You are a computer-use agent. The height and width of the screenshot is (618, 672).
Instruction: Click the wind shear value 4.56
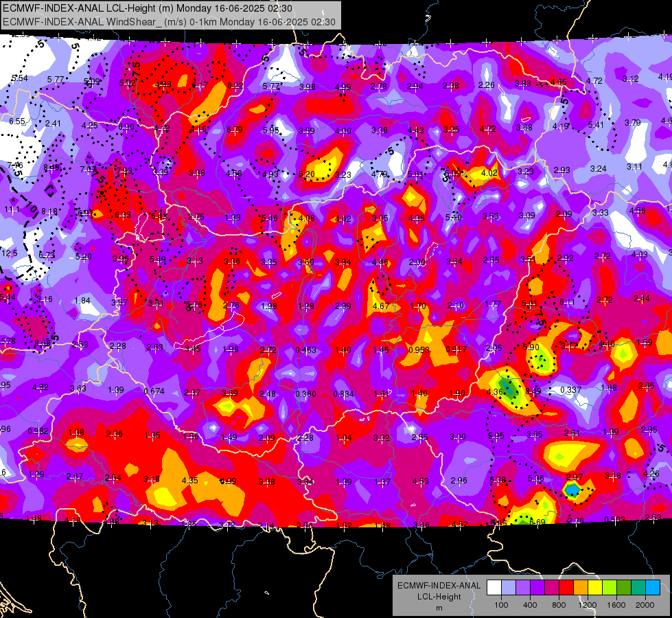point(637,211)
